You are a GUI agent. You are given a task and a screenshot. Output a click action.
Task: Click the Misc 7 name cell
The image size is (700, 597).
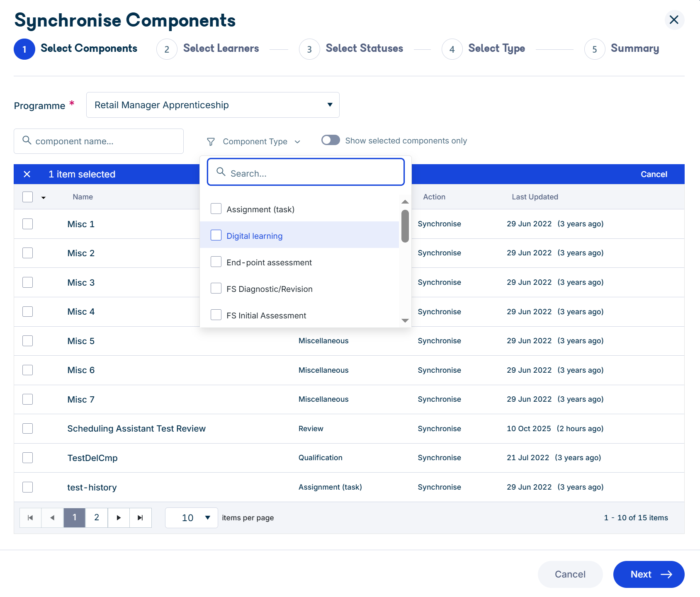81,400
